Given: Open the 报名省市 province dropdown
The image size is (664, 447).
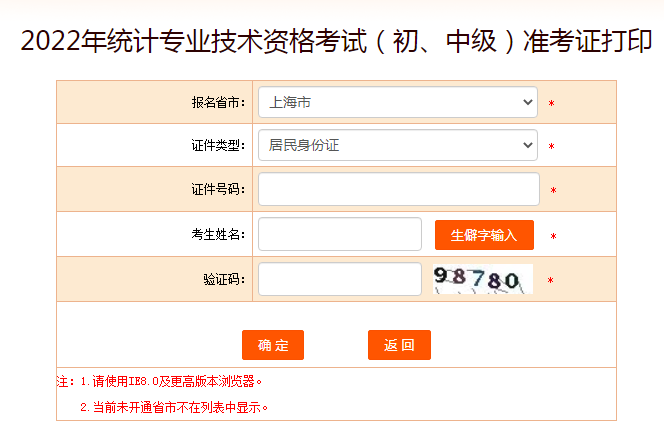Looking at the screenshot, I should coord(397,102).
